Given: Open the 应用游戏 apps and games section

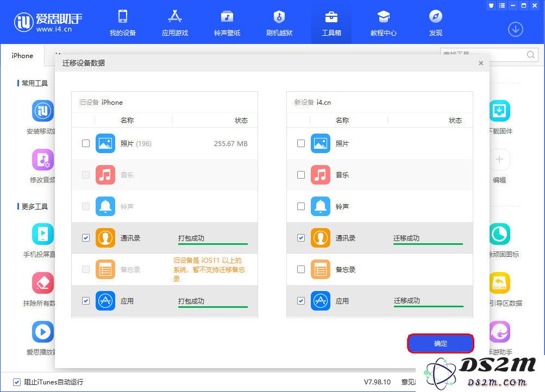Looking at the screenshot, I should click(175, 23).
